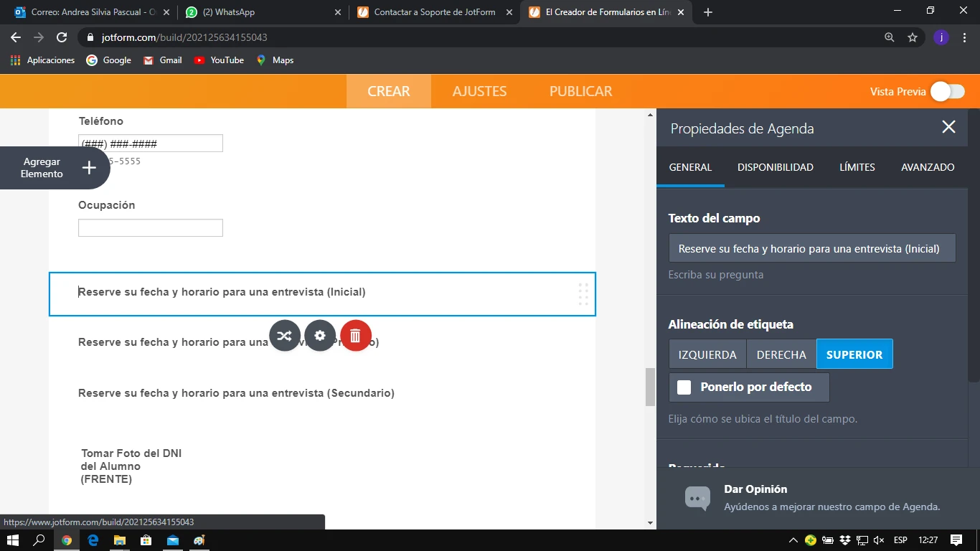Click the bookmark star in address bar
Image resolution: width=980 pixels, height=551 pixels.
click(912, 36)
